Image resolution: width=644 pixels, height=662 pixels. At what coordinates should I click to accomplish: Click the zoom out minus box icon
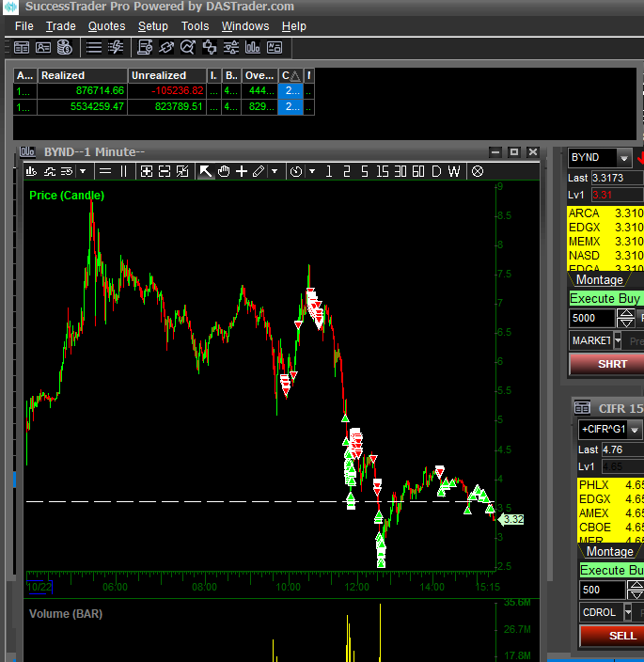(x=165, y=171)
